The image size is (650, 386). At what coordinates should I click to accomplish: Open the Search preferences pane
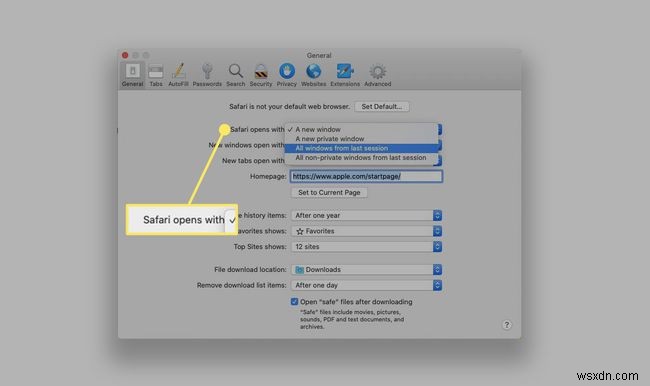tap(235, 75)
